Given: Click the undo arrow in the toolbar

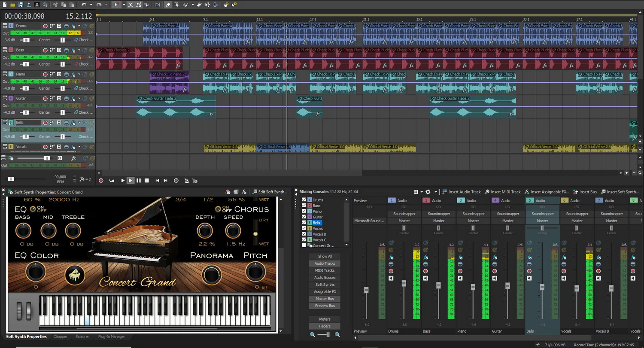Looking at the screenshot, I should coord(84,5).
